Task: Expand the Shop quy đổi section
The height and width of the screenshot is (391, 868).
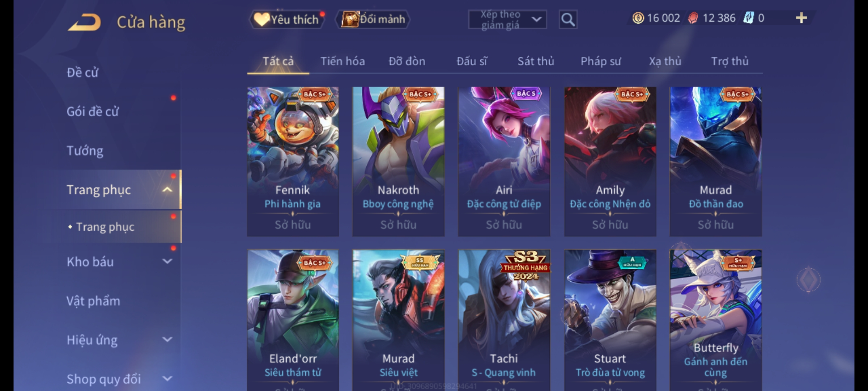Action: click(167, 379)
